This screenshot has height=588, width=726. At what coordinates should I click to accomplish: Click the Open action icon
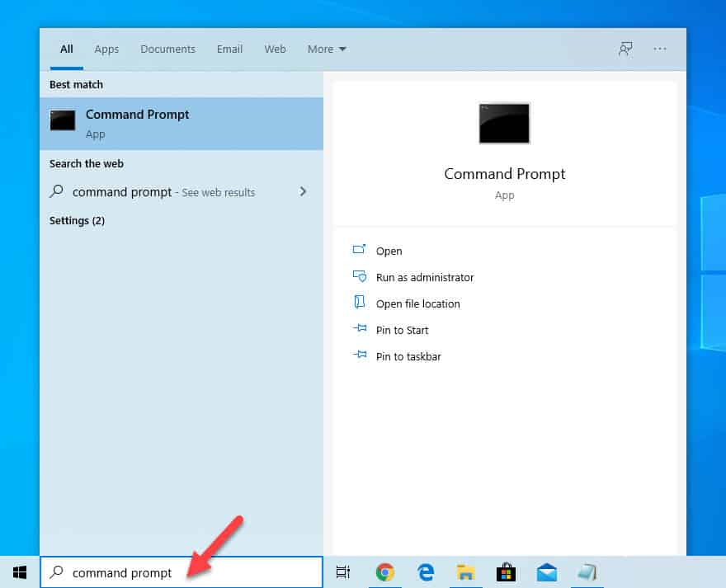tap(360, 250)
